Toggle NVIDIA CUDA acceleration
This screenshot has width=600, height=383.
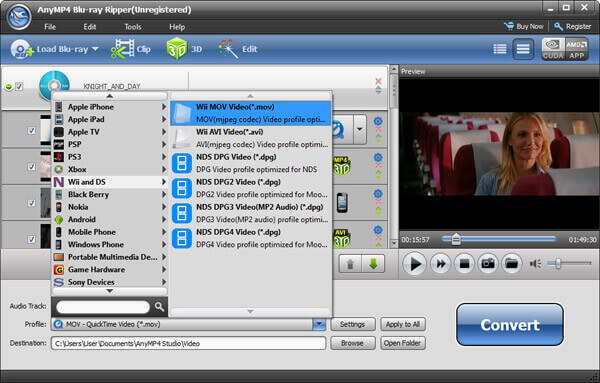pos(553,49)
